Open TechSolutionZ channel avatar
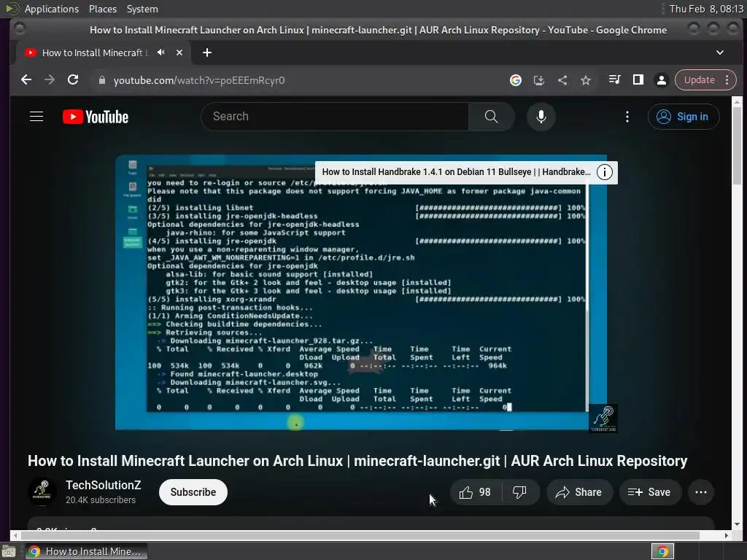 42,492
